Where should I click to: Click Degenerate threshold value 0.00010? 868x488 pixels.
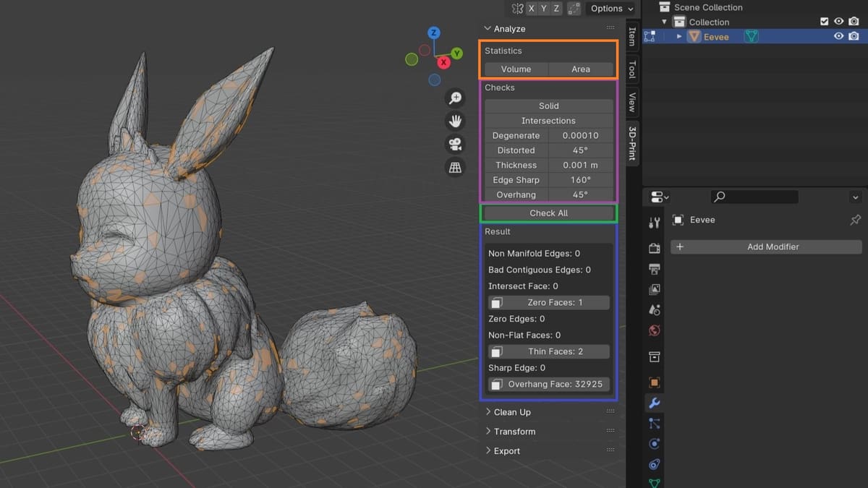pyautogui.click(x=581, y=135)
